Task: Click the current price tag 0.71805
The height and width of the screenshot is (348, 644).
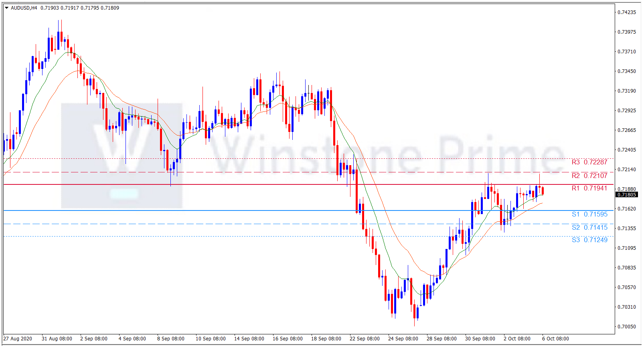Action: (x=626, y=195)
